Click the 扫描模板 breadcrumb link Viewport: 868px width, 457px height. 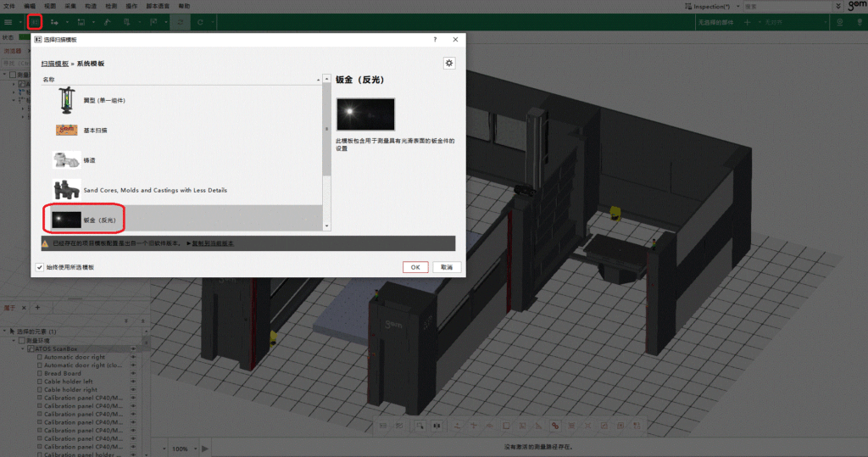(55, 64)
